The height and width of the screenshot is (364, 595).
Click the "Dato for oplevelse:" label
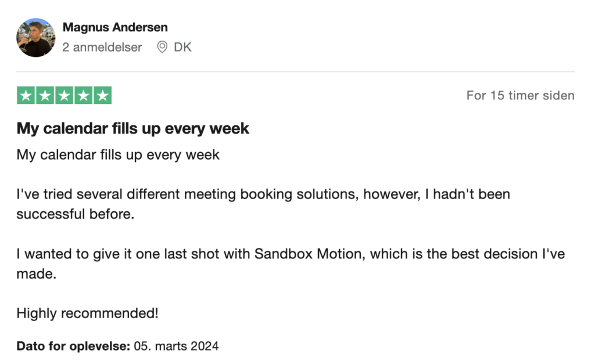(x=73, y=347)
